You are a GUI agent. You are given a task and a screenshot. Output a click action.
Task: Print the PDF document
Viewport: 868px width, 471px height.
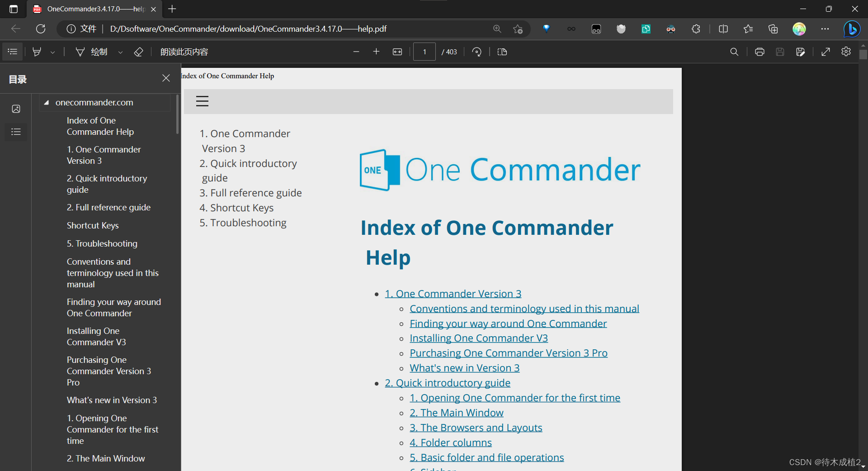click(x=759, y=52)
